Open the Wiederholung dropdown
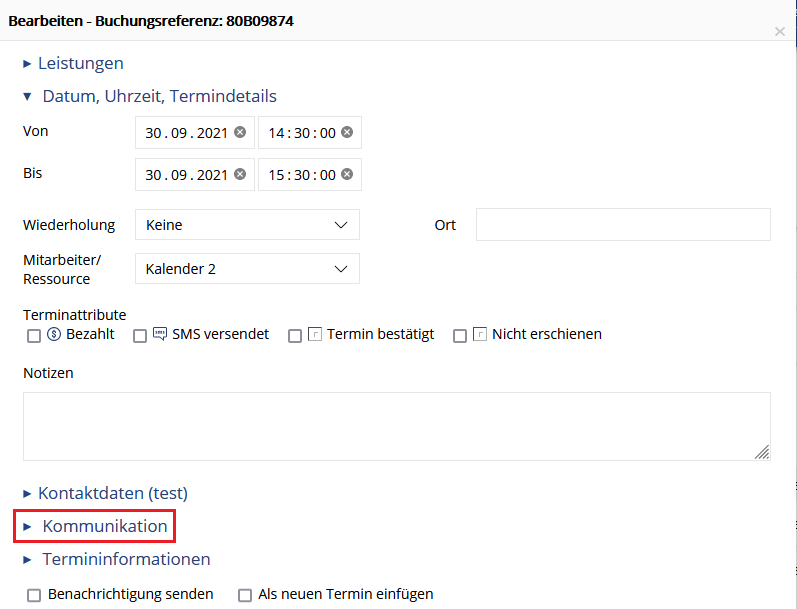 (x=247, y=225)
